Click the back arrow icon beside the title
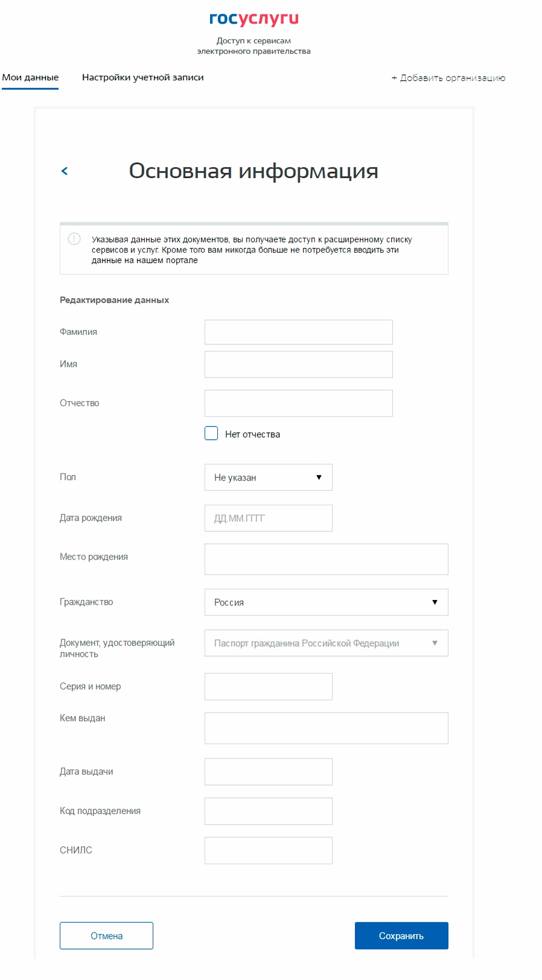The width and height of the screenshot is (542, 980). coord(65,171)
